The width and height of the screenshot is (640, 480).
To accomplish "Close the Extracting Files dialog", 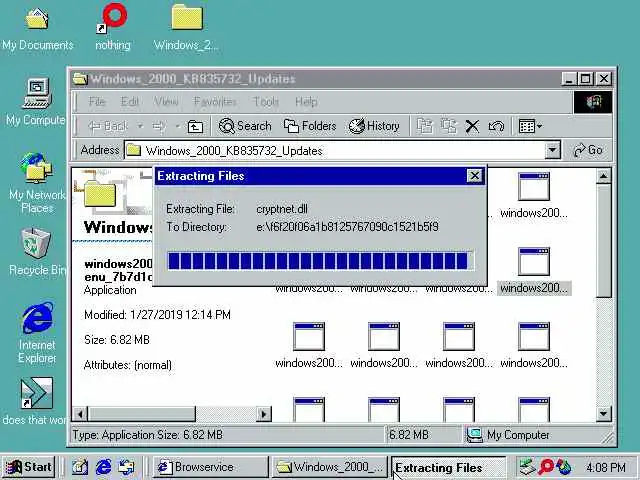I will (x=474, y=176).
